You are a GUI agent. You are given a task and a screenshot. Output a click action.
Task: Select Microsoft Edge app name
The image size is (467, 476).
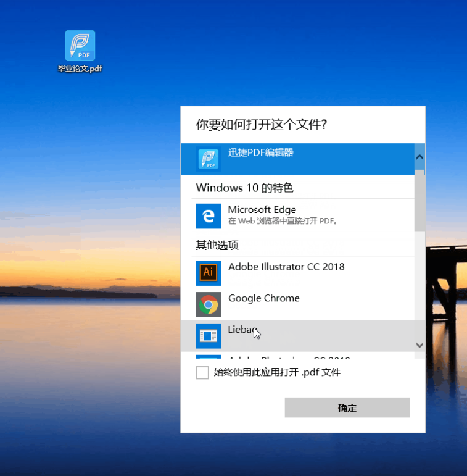pyautogui.click(x=262, y=210)
